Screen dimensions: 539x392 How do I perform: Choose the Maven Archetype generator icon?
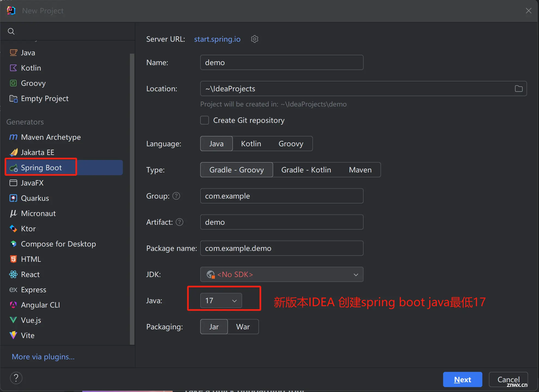pyautogui.click(x=13, y=137)
